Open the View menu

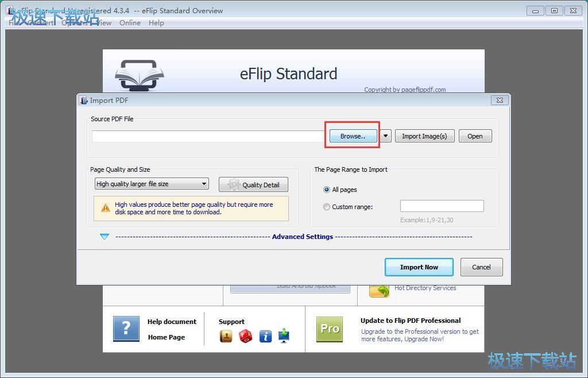point(103,23)
